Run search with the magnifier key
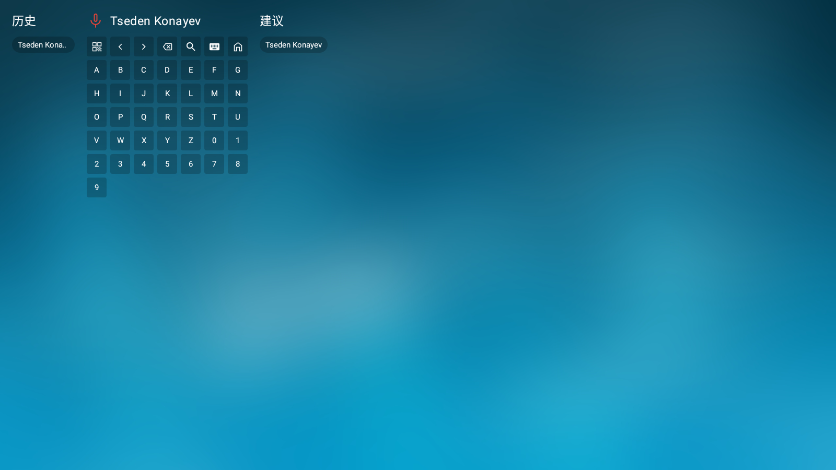 [x=191, y=47]
